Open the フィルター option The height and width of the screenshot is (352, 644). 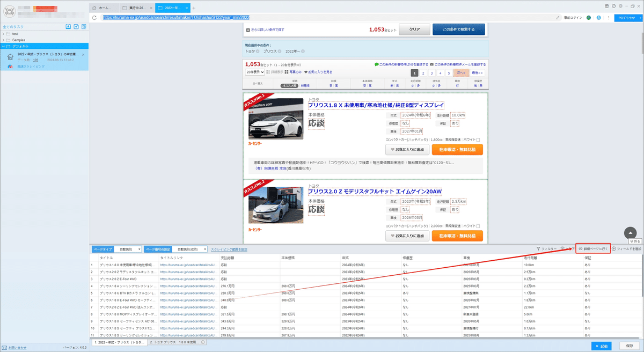546,249
